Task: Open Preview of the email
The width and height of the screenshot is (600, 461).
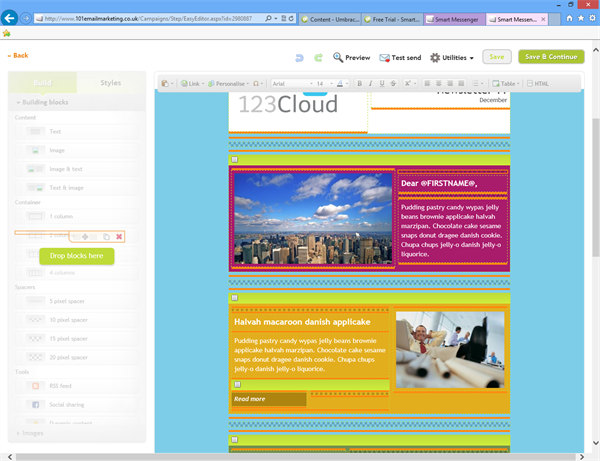Action: click(x=351, y=57)
